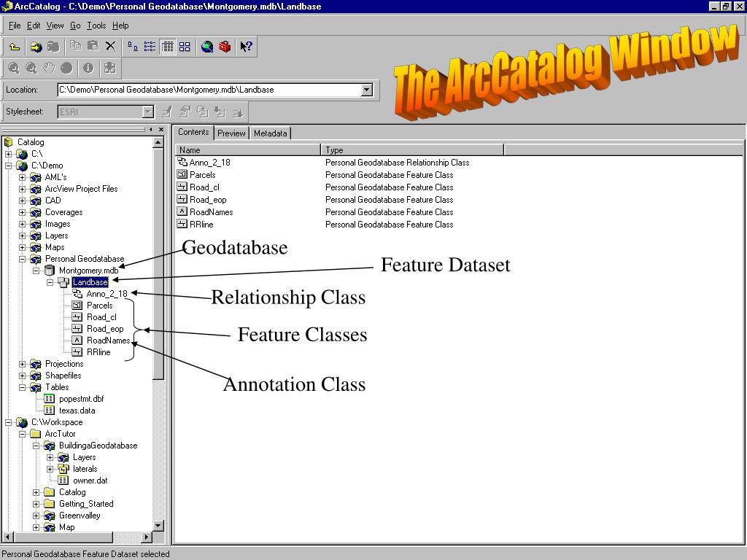The image size is (747, 560).
Task: Expand the AML's folder
Action: pos(23,177)
